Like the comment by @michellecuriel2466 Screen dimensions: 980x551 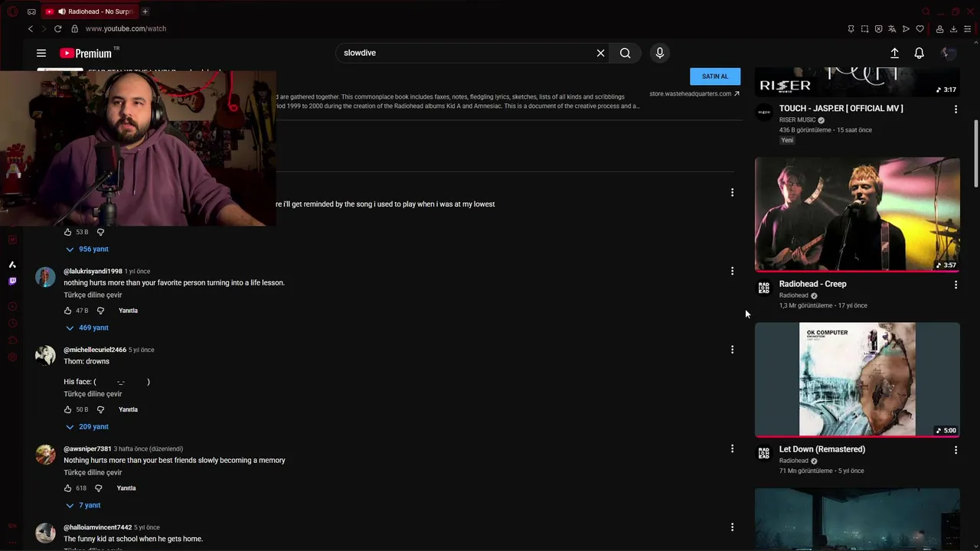click(67, 409)
